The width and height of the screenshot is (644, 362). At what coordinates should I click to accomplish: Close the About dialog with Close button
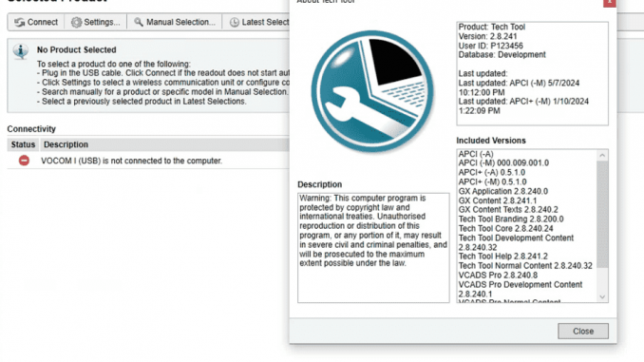(x=583, y=331)
